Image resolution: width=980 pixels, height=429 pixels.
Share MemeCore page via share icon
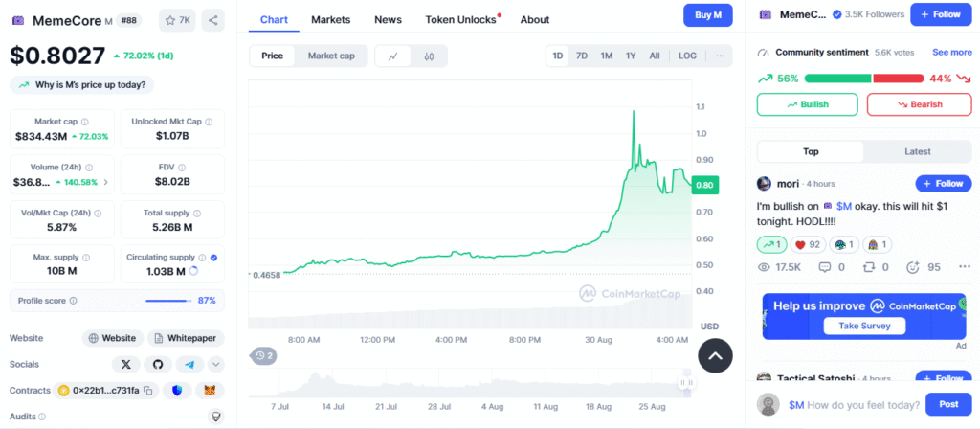click(213, 21)
